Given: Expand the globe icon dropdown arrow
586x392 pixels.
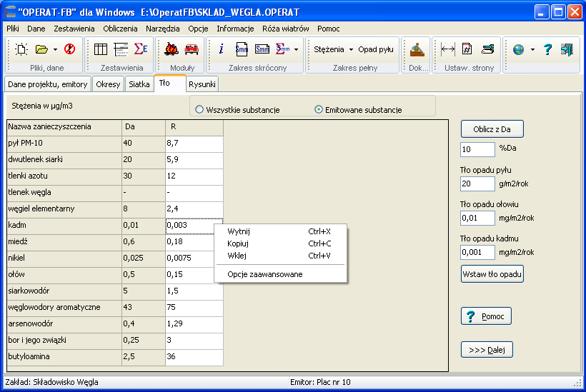Looking at the screenshot, I should point(532,50).
